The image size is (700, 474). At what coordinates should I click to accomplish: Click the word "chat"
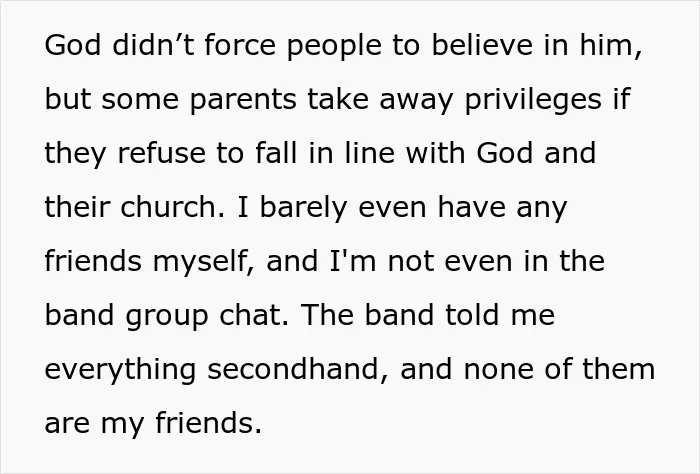[x=250, y=315]
